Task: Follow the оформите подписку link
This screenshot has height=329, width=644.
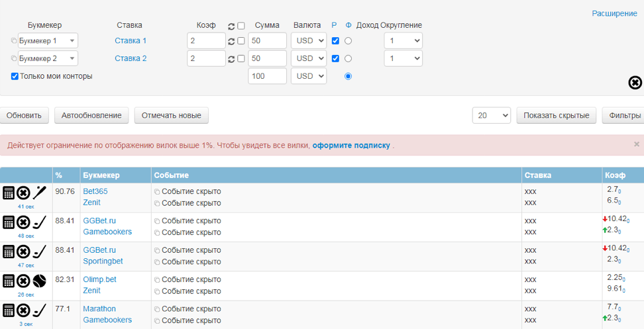Action: tap(351, 145)
